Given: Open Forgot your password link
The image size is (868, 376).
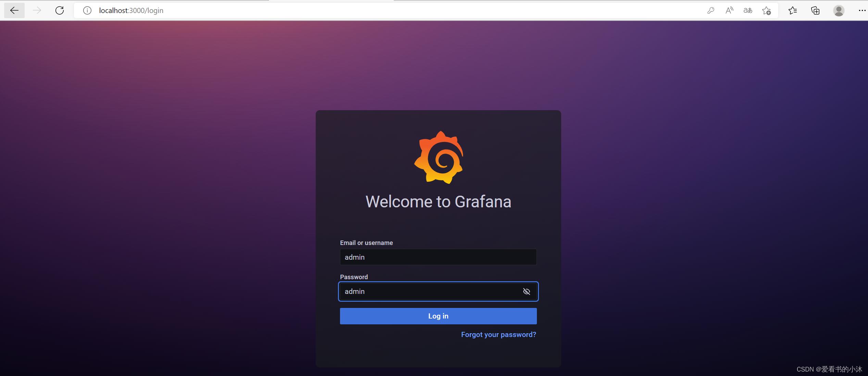Looking at the screenshot, I should 499,335.
